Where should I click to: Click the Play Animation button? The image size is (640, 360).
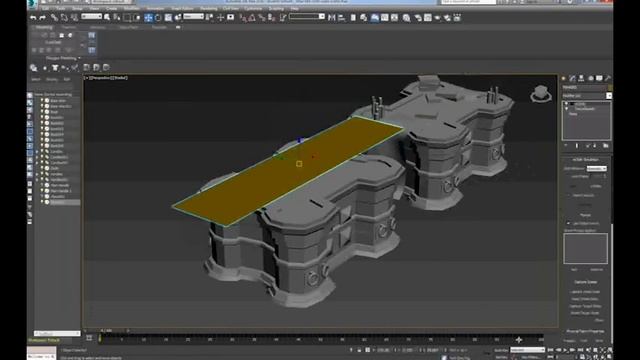point(566,350)
